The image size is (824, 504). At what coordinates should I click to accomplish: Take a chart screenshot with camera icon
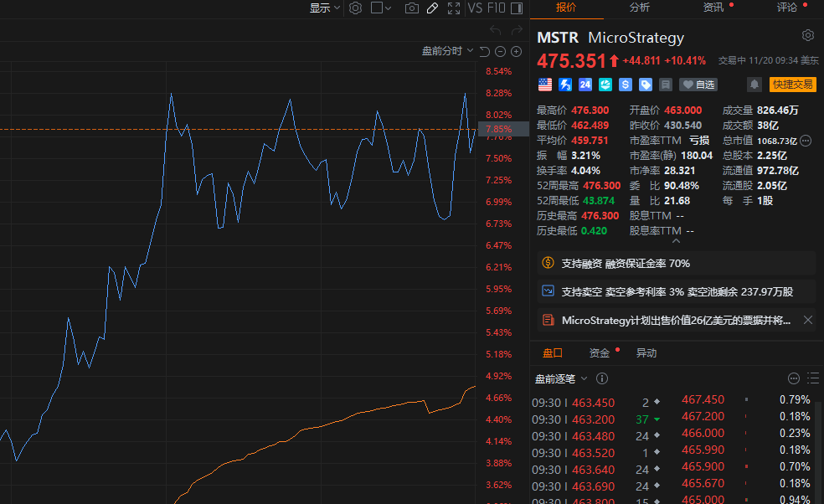pos(411,8)
